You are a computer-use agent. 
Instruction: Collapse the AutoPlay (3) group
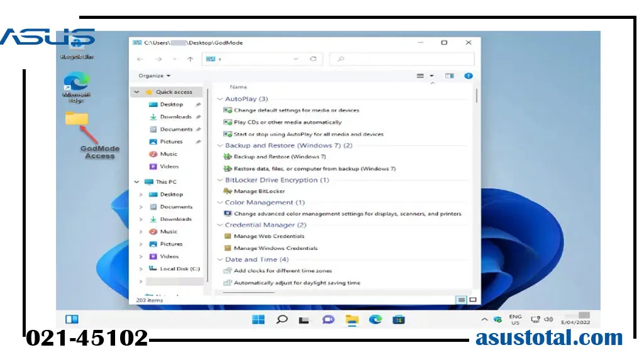tap(220, 99)
